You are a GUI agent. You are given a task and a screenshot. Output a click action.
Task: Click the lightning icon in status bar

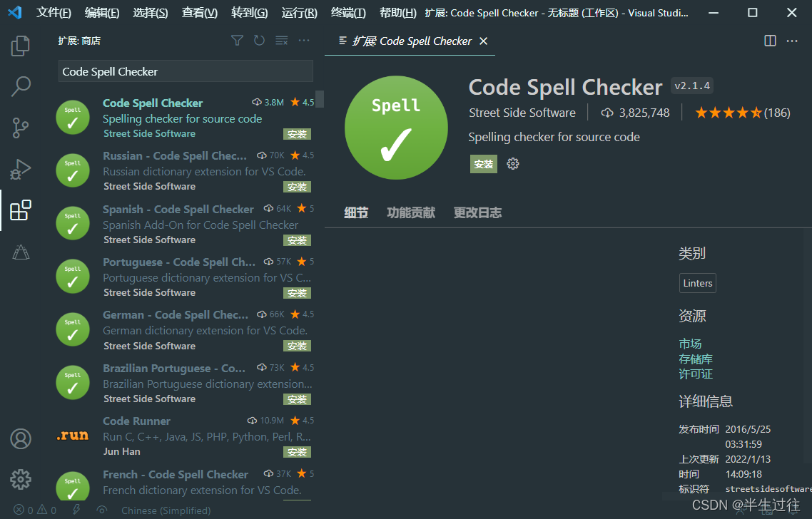(x=76, y=510)
